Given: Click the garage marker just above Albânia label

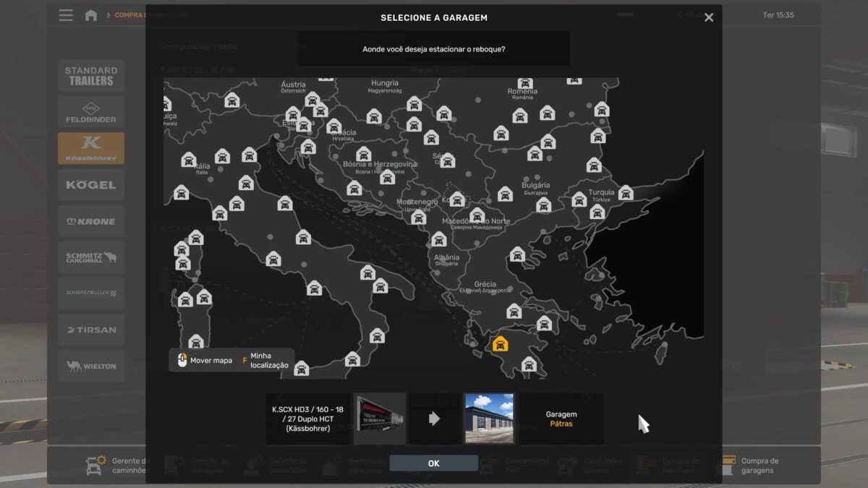Looking at the screenshot, I should click(x=439, y=239).
